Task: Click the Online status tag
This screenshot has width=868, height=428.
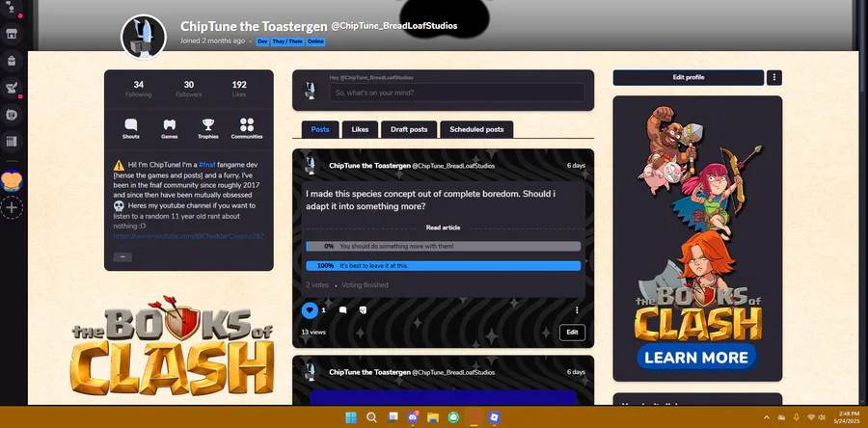Action: 315,41
